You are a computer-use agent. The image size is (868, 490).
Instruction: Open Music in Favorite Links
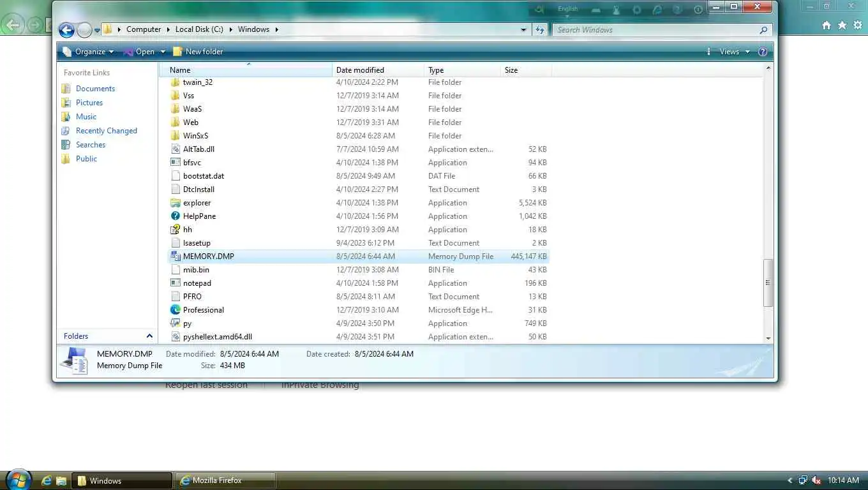click(x=86, y=117)
